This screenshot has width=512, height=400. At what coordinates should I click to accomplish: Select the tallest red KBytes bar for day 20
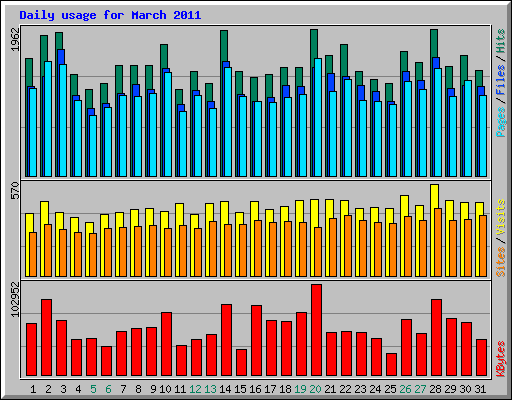pyautogui.click(x=316, y=330)
